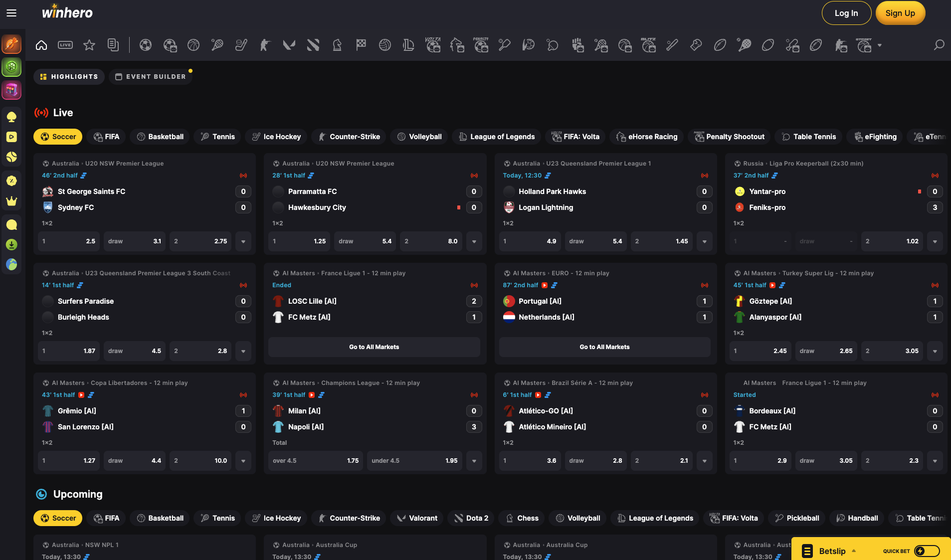Click the winhero logo
951x560 pixels.
67,12
